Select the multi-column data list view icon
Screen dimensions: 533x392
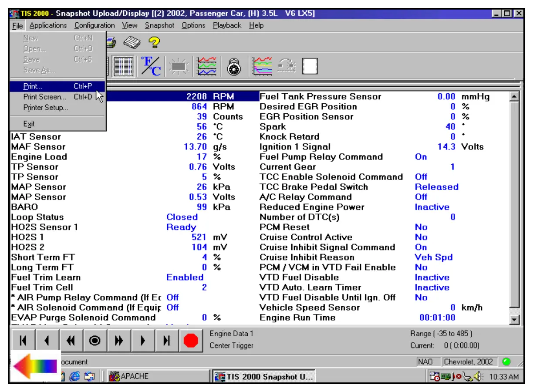tap(124, 67)
